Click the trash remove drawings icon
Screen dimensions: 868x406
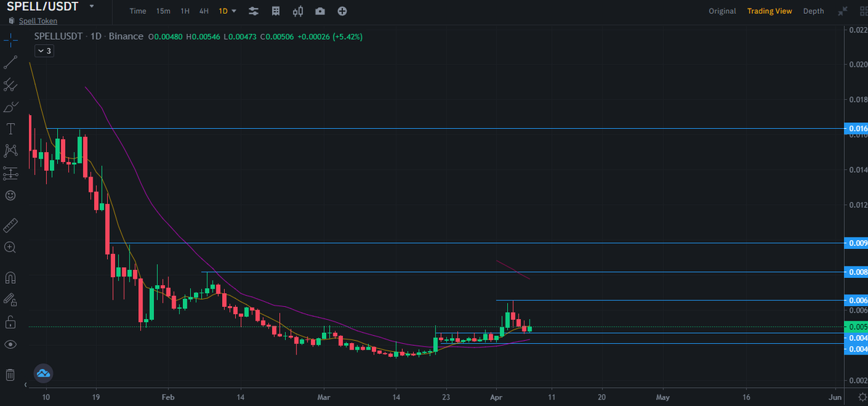click(x=10, y=374)
